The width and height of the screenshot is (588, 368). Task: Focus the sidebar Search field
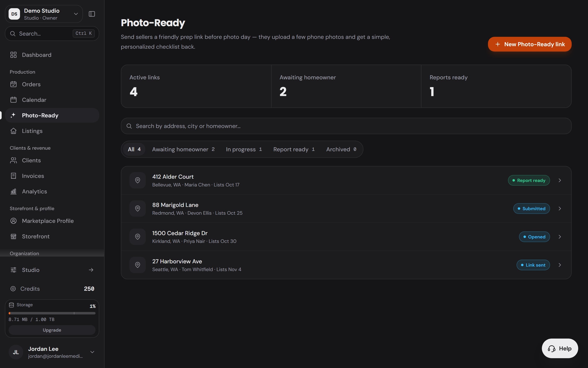[x=52, y=34]
